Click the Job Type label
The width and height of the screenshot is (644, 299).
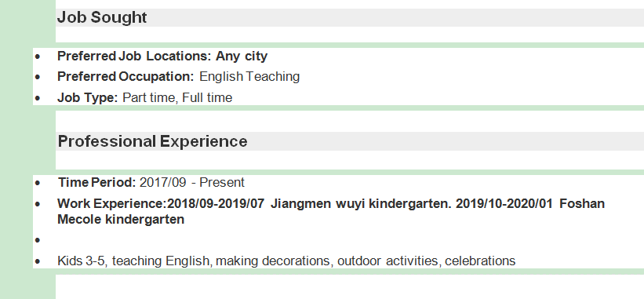click(x=88, y=98)
